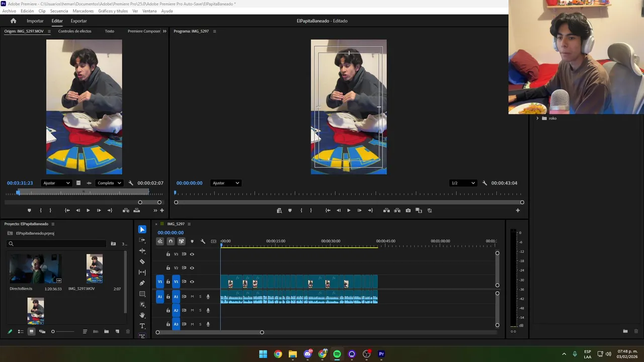Mute audio track A1
Image resolution: width=644 pixels, height=362 pixels.
point(192,297)
